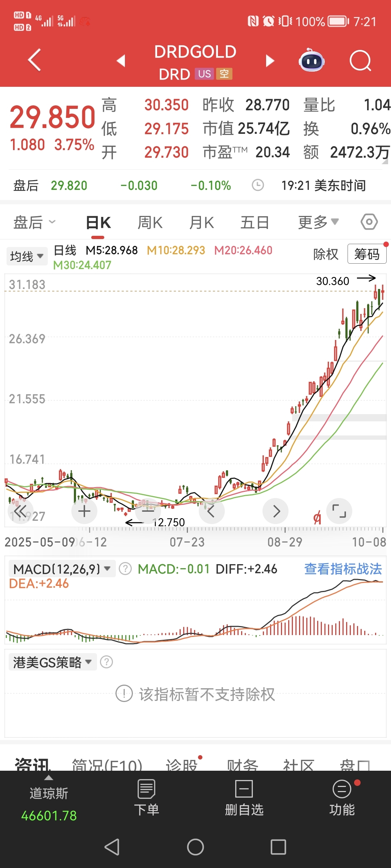391x868 pixels.
Task: Open 港美GS策略 indicator dropdown
Action: click(52, 662)
